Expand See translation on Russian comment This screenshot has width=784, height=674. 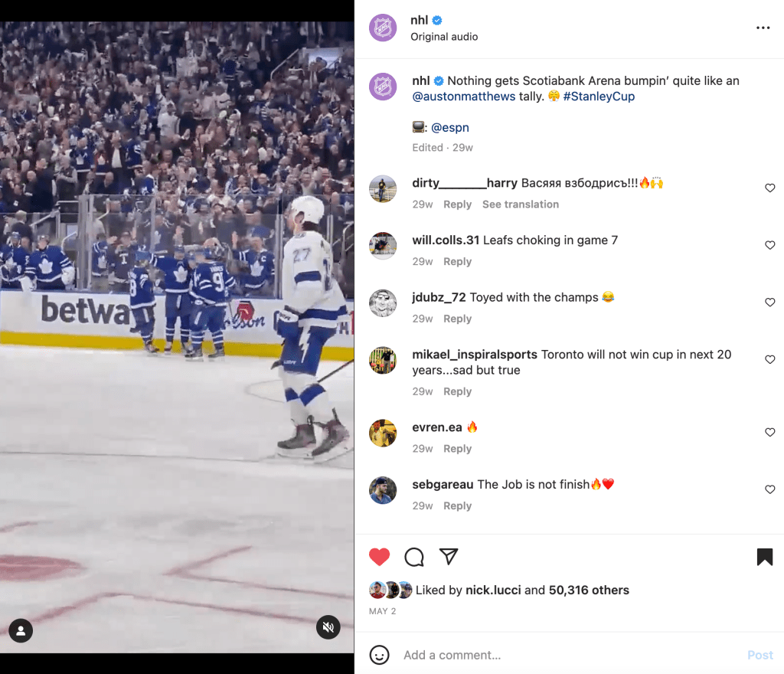point(521,204)
